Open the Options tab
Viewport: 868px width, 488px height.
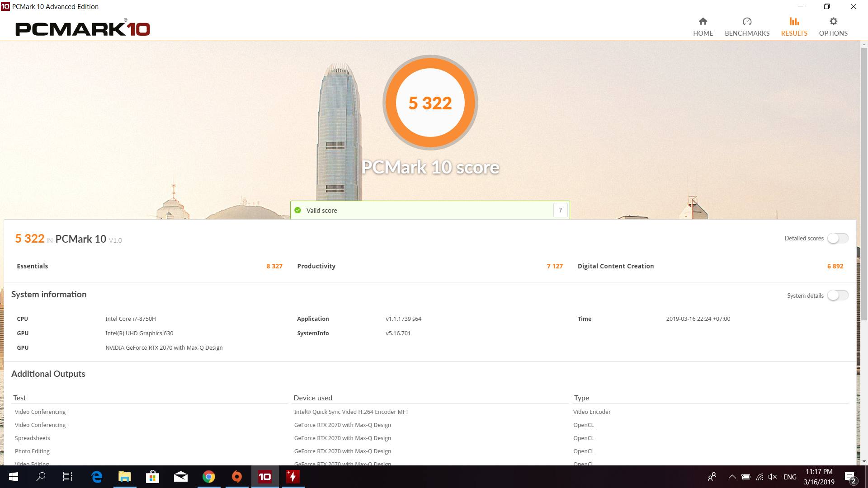(833, 27)
